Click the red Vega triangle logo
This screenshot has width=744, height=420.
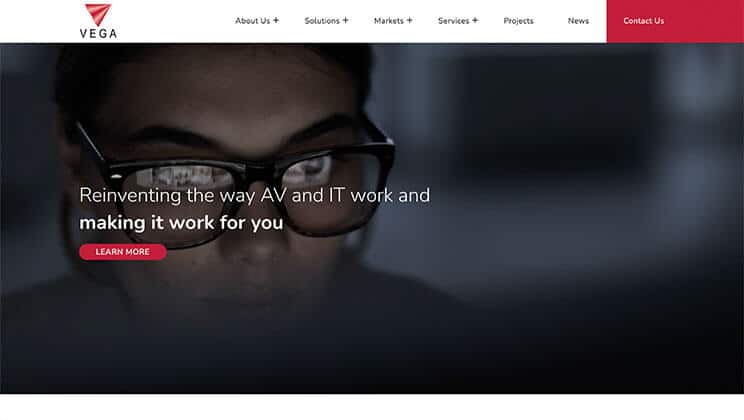click(x=98, y=14)
